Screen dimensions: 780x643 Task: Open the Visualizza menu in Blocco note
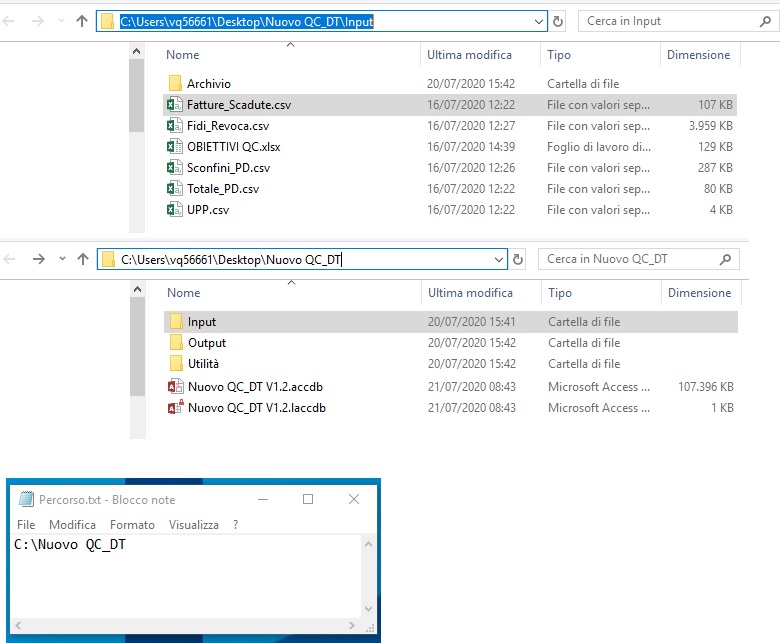point(194,525)
